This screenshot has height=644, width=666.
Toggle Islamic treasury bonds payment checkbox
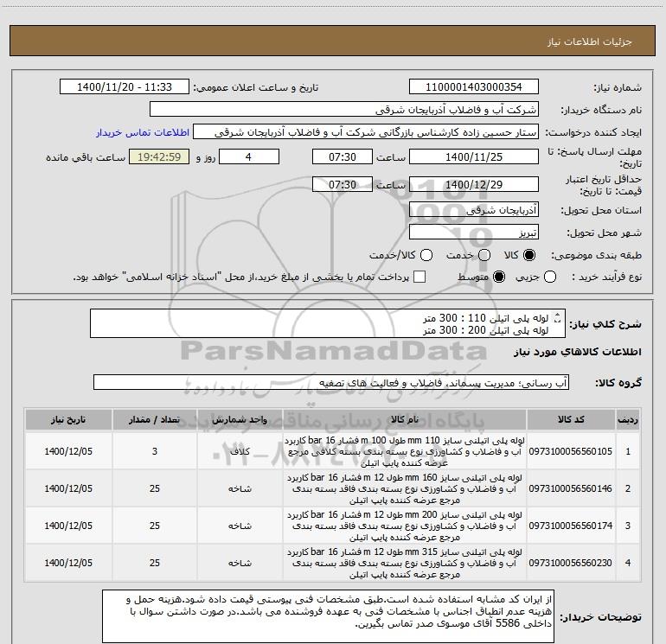(x=419, y=277)
